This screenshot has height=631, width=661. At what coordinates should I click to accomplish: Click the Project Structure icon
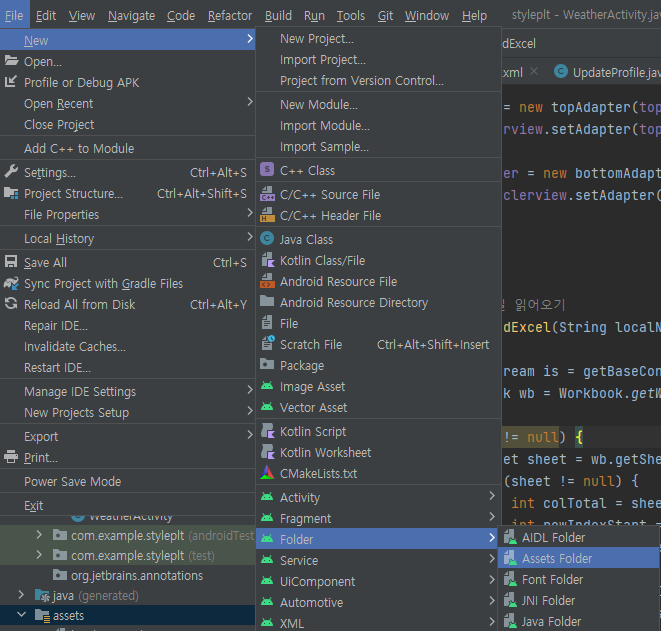11,193
